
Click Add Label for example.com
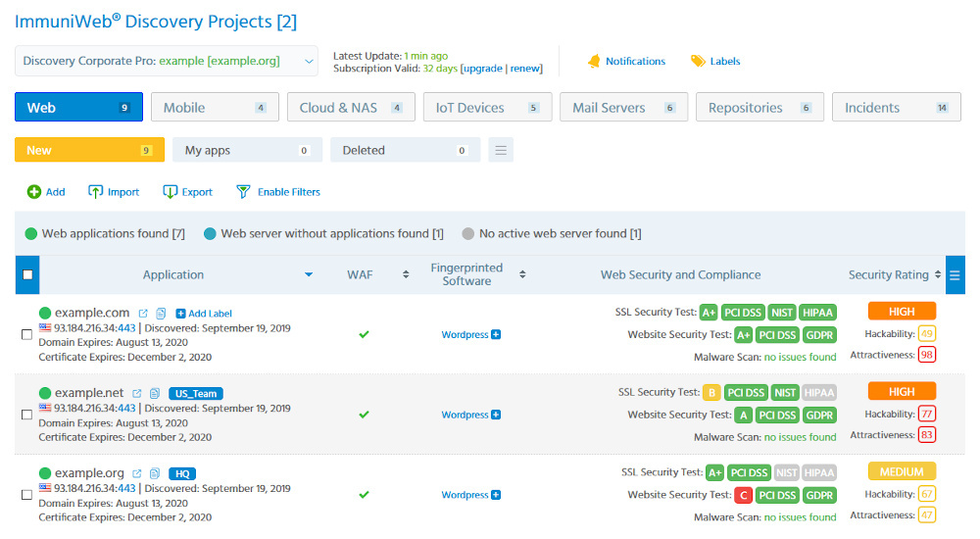coord(204,314)
